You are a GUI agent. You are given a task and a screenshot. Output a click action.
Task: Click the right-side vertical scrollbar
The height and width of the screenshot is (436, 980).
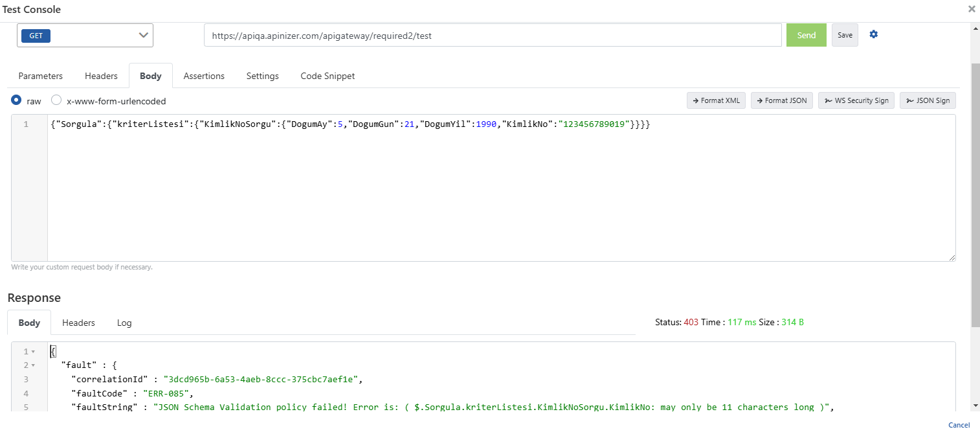click(x=975, y=194)
